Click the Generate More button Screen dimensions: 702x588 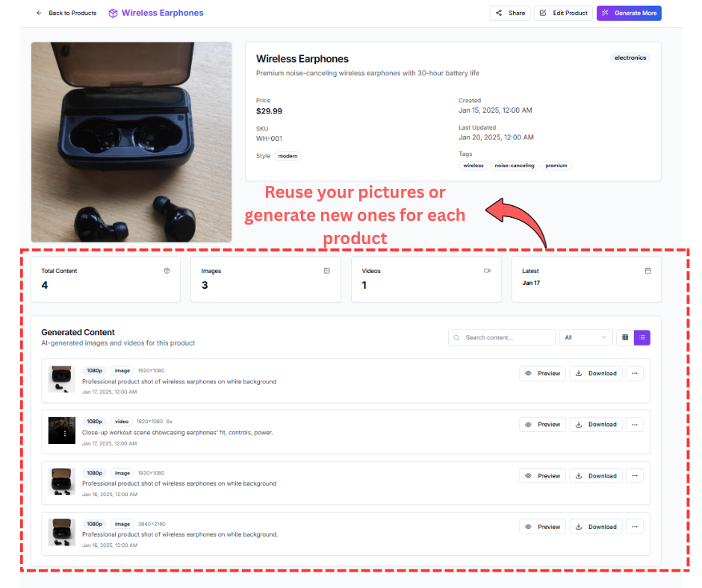(629, 13)
